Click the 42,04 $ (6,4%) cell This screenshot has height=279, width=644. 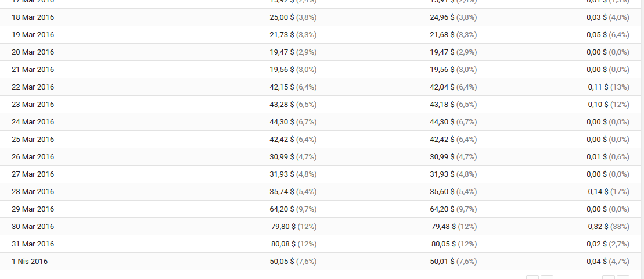click(x=454, y=87)
